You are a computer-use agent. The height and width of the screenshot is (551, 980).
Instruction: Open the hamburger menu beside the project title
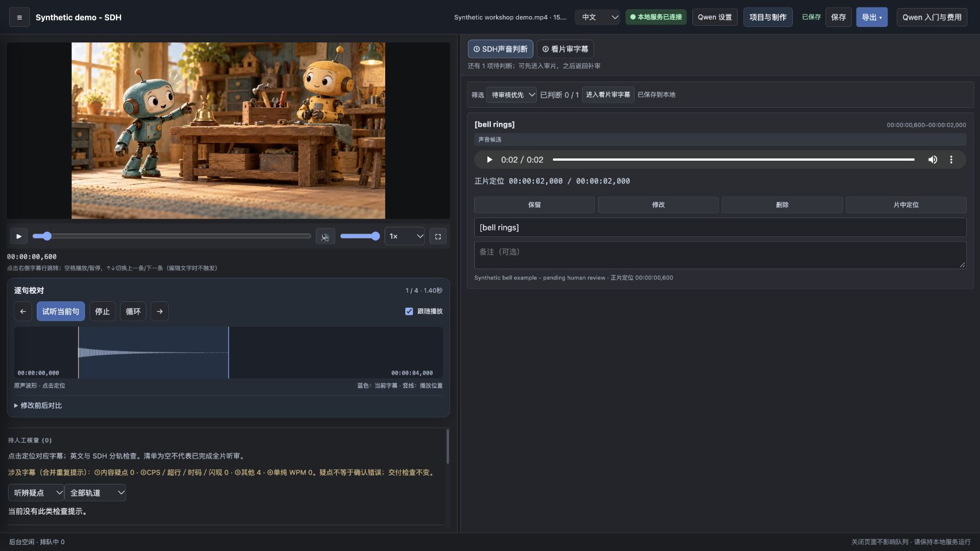point(20,17)
